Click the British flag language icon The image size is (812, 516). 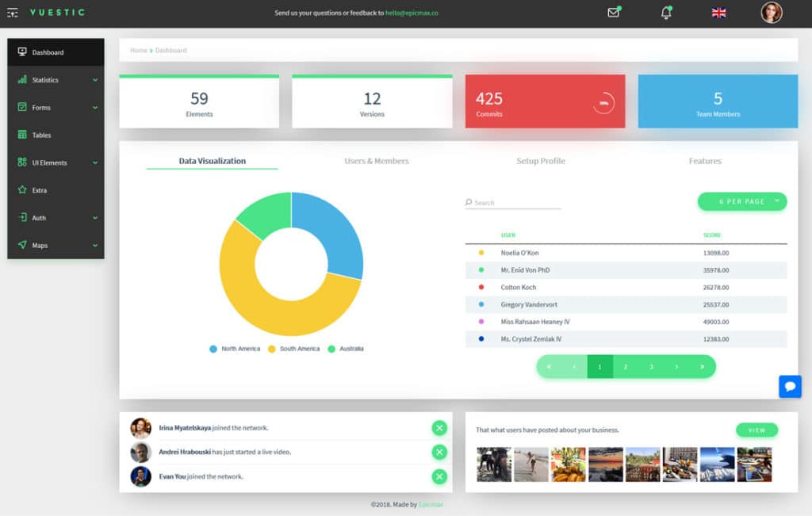(718, 13)
